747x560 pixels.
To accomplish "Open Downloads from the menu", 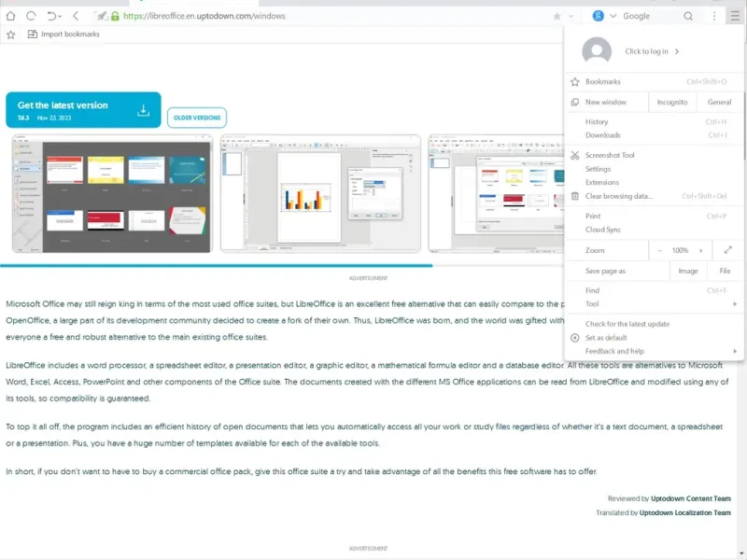I will (654, 135).
